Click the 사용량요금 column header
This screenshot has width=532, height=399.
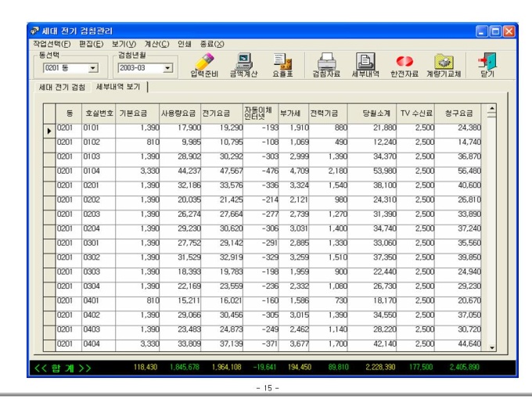(x=178, y=113)
